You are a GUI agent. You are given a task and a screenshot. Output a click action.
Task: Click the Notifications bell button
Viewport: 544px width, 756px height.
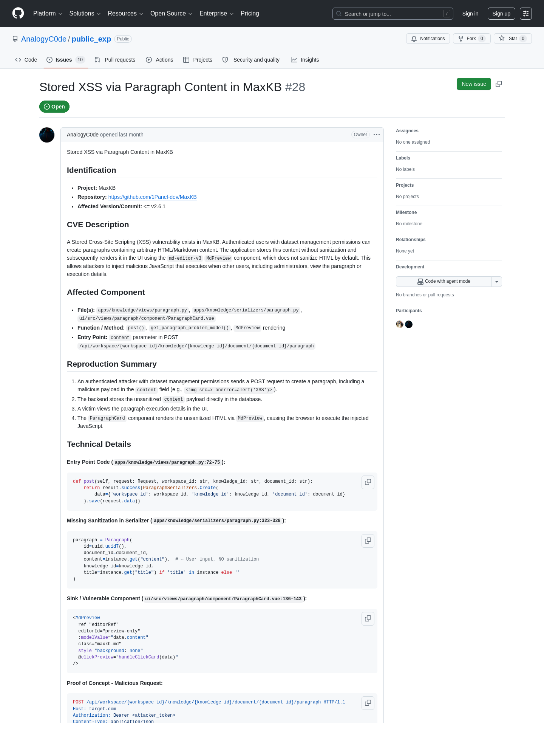tap(428, 39)
